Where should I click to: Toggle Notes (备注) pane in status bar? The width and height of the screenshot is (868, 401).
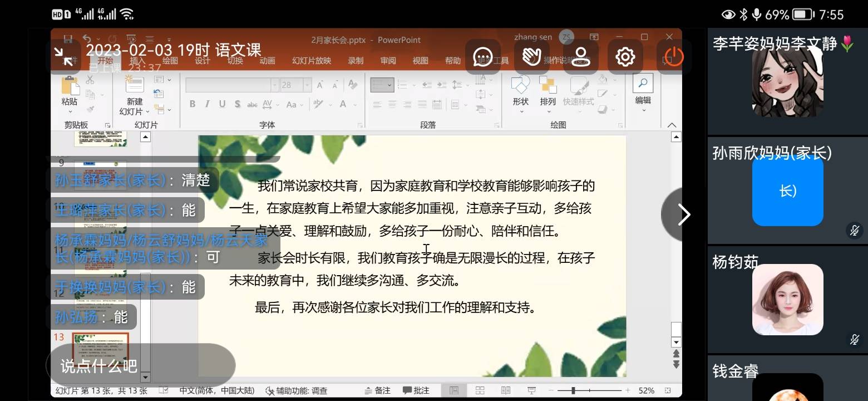pyautogui.click(x=377, y=390)
